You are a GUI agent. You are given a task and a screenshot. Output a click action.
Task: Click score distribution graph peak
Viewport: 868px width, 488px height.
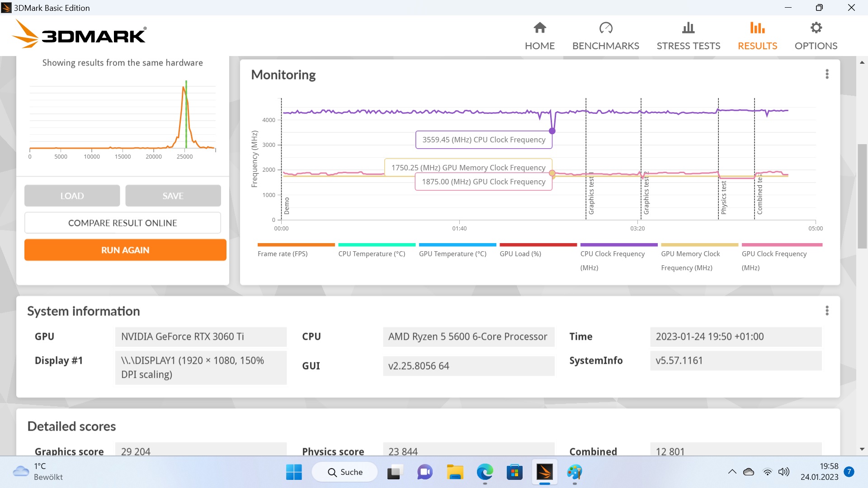pos(183,88)
